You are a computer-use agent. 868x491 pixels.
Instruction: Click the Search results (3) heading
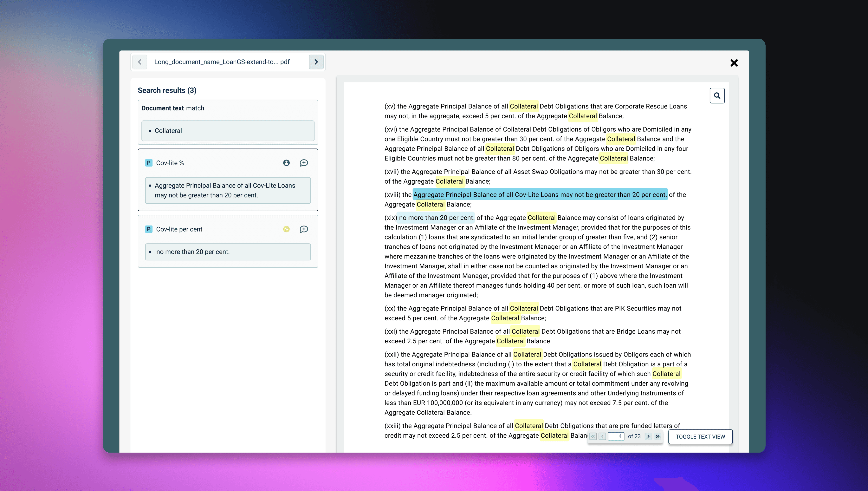(167, 90)
